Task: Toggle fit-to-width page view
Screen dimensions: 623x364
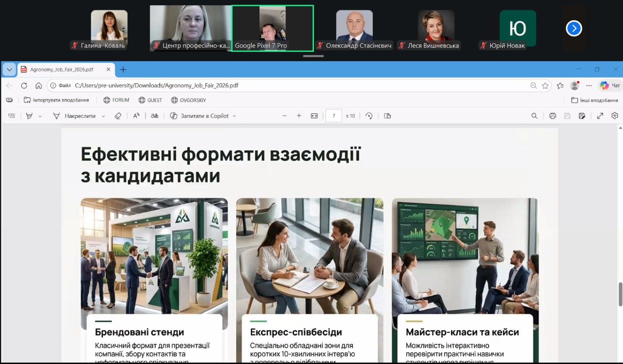Action: 314,116
